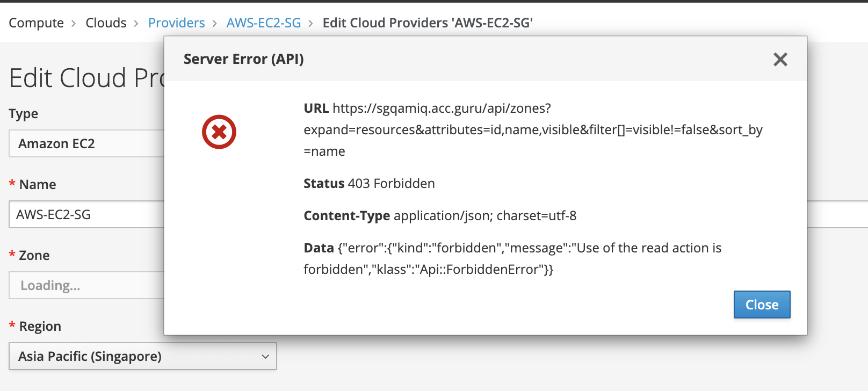Select Clouds in the breadcrumb trail
Image resolution: width=868 pixels, height=391 pixels.
tap(106, 23)
